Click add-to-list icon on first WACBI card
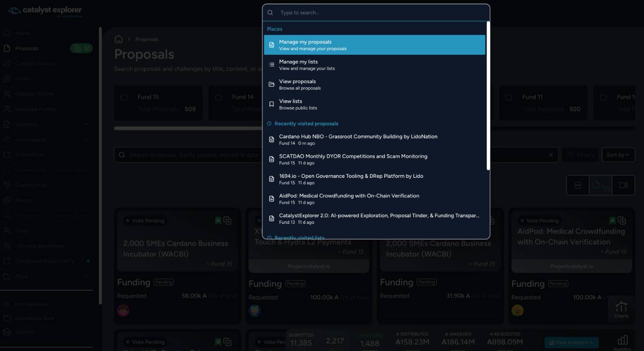The height and width of the screenshot is (351, 644). pos(228,221)
